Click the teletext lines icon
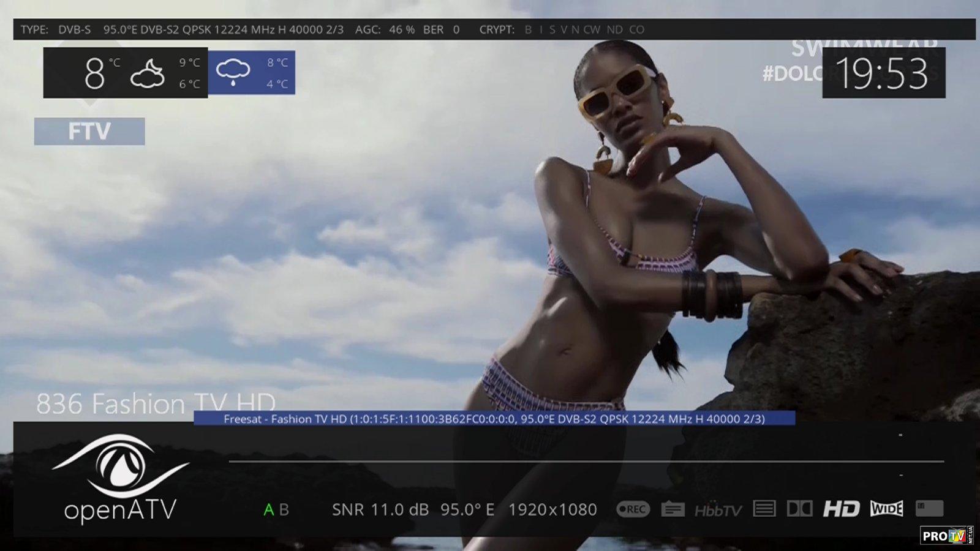This screenshot has height=551, width=980. pyautogui.click(x=764, y=509)
